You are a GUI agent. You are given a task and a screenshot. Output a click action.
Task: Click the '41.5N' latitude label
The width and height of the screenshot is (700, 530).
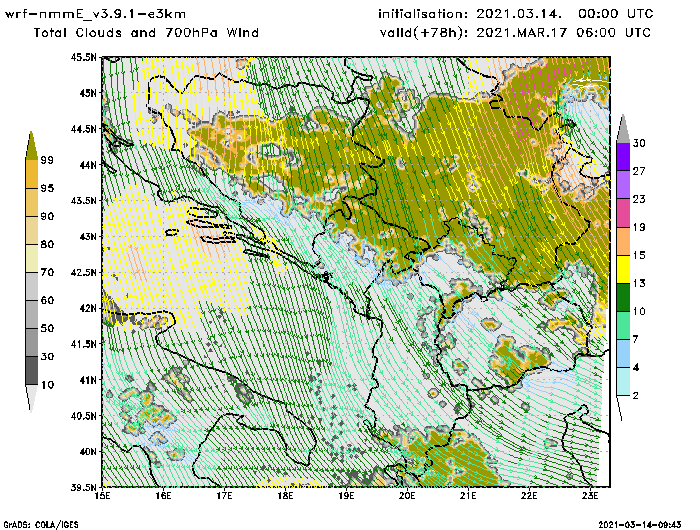[83, 344]
